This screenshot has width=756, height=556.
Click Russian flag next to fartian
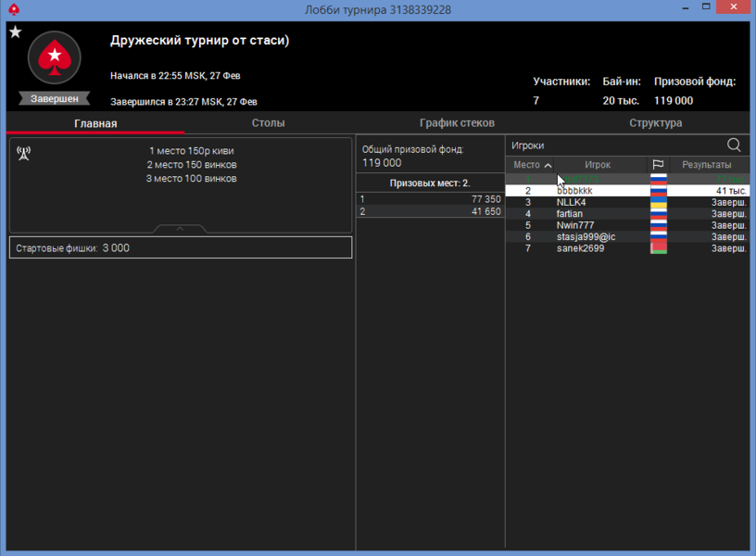tap(659, 214)
